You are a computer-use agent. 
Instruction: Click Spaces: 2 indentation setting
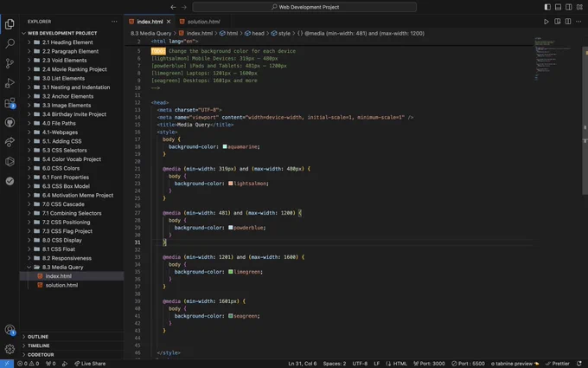point(335,364)
